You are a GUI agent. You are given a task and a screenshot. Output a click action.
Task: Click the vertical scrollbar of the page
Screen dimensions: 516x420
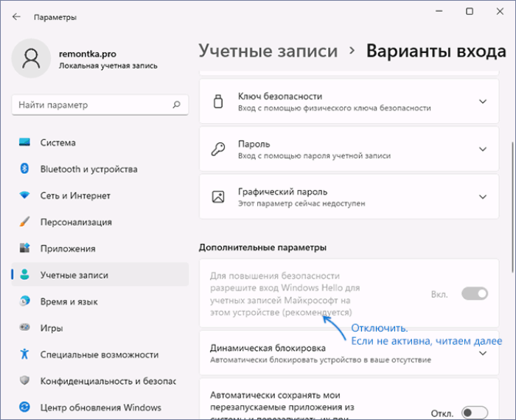pyautogui.click(x=512, y=207)
